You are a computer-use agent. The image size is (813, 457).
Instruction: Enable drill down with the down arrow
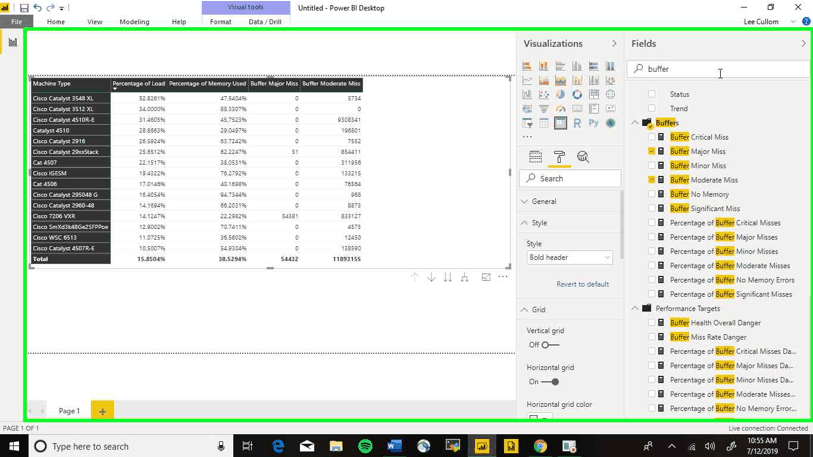431,277
